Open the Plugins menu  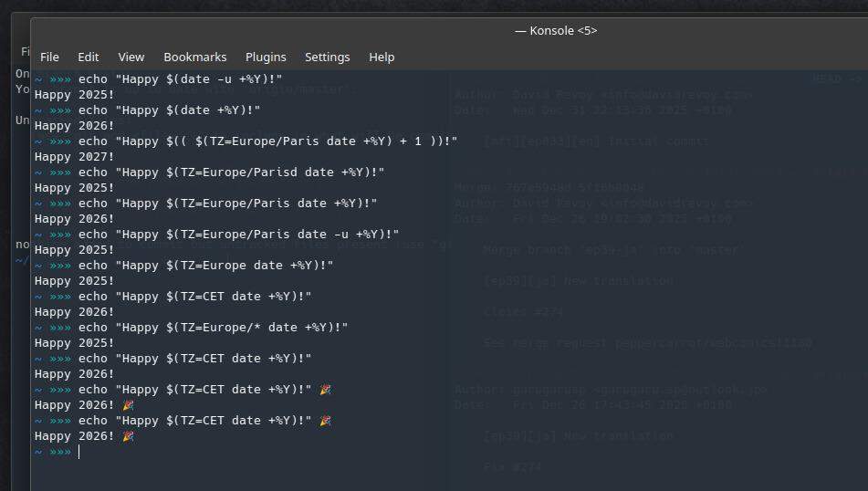tap(266, 57)
